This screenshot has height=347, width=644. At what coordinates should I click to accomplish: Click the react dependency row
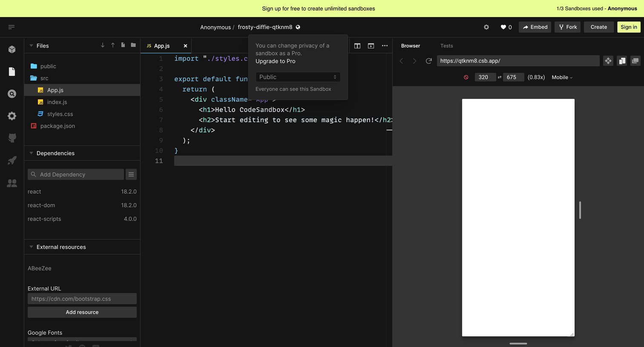[82, 191]
